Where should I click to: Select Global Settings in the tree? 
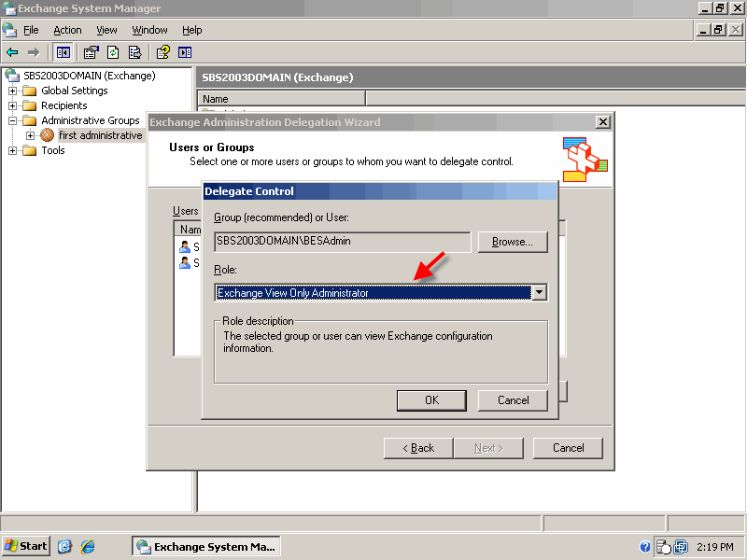[x=75, y=91]
